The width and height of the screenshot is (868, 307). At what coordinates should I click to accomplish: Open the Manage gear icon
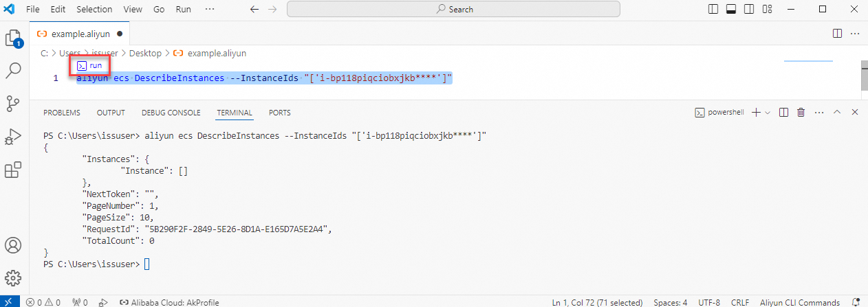13,277
